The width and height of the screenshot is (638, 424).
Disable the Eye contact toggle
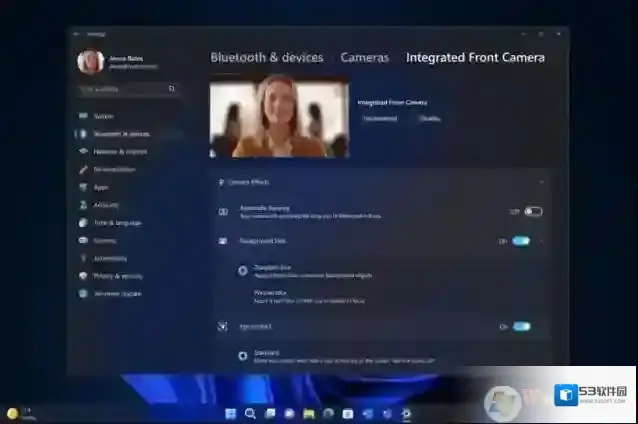point(521,326)
